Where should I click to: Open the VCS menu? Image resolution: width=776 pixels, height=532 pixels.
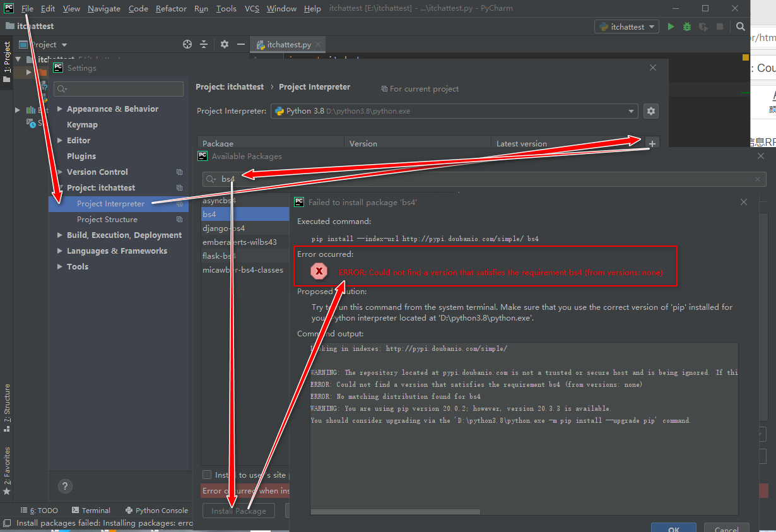point(252,8)
